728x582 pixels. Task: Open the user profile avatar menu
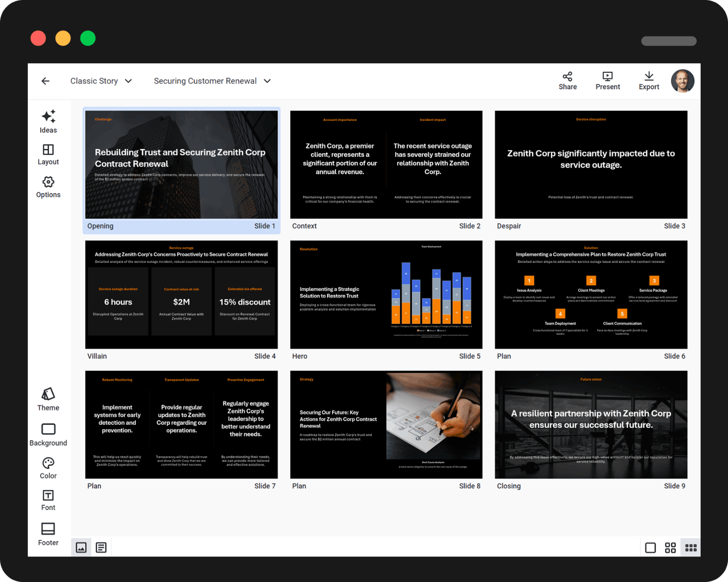coord(682,81)
